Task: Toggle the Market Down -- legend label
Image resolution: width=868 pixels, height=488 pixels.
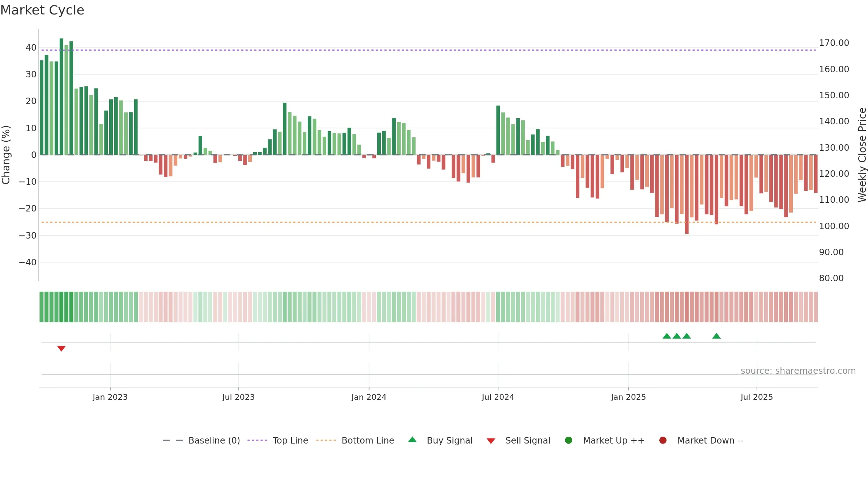Action: tap(710, 440)
